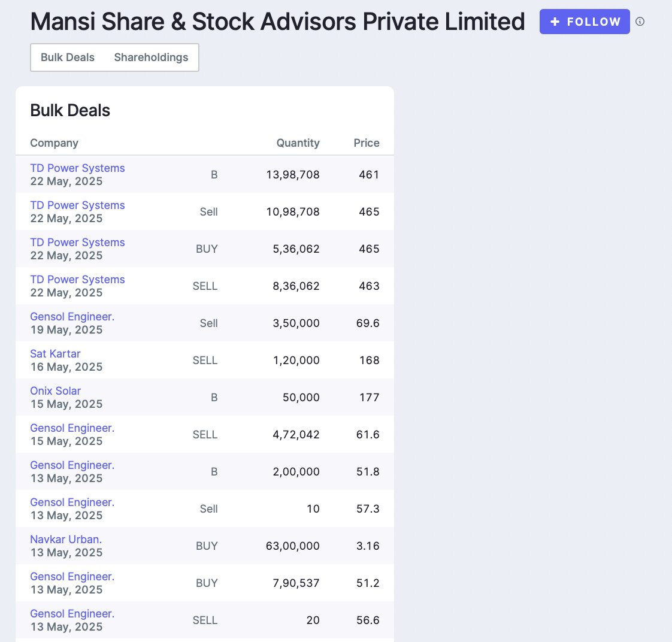Switch to the Bulk Deals tab
Screen dimensions: 672x642
click(x=67, y=57)
